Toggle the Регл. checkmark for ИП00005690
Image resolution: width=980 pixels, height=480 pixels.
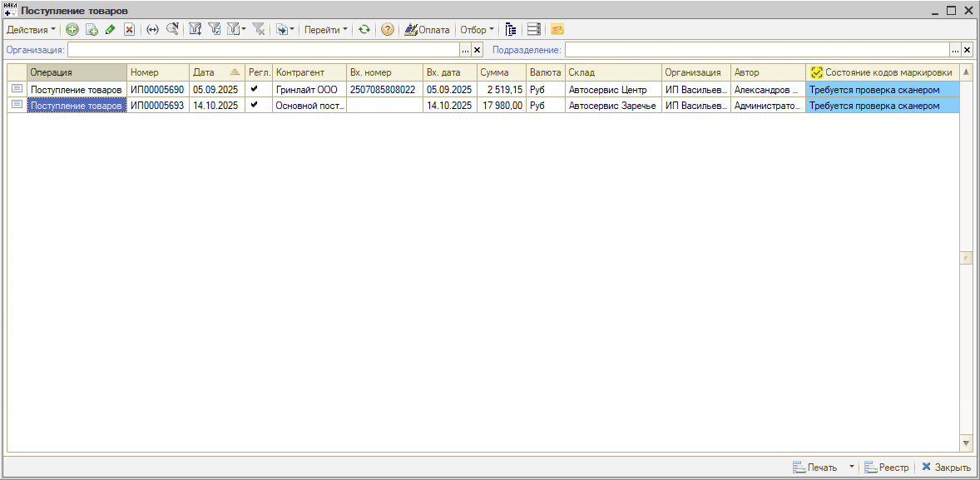[x=255, y=89]
